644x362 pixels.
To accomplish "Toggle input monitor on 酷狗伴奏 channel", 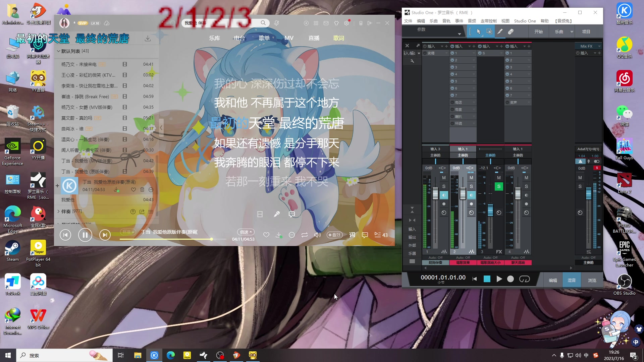I will coord(444,195).
